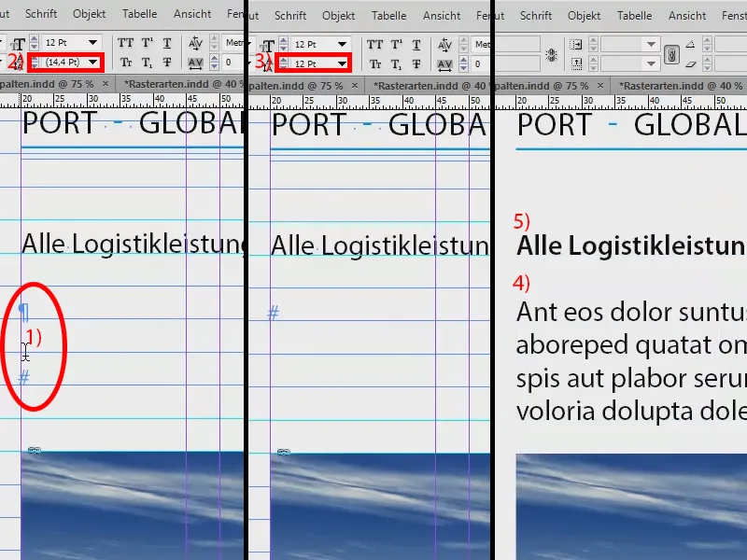Click the indent-to-here icon in rightmost toolbar

point(576,44)
